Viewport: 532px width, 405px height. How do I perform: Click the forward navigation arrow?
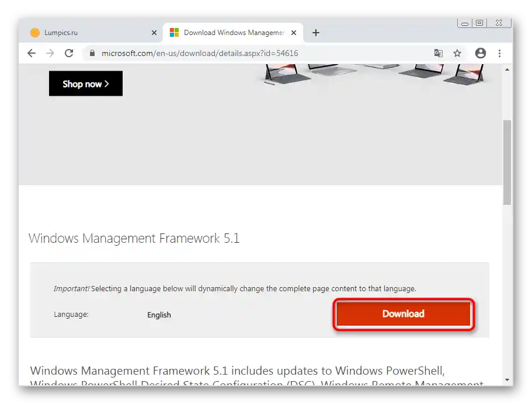click(50, 53)
